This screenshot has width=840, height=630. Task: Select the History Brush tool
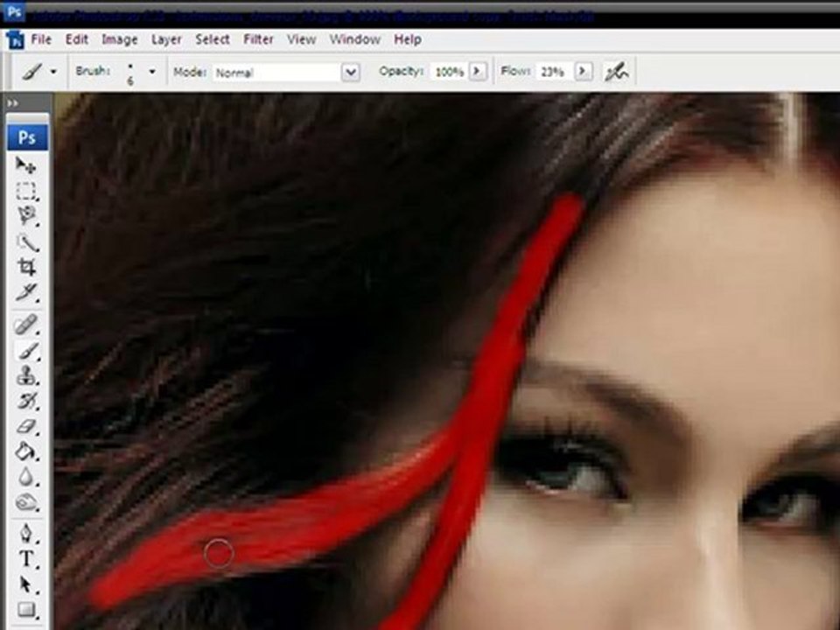[25, 401]
